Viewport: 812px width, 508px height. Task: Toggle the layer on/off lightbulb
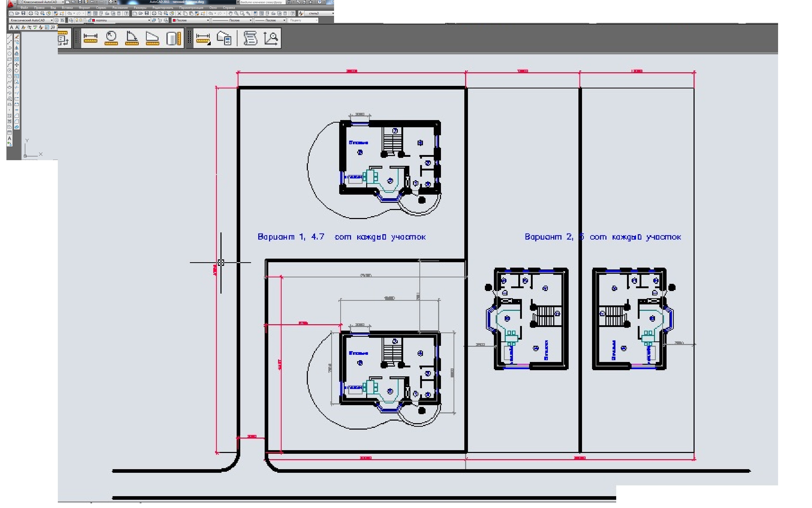pos(77,20)
